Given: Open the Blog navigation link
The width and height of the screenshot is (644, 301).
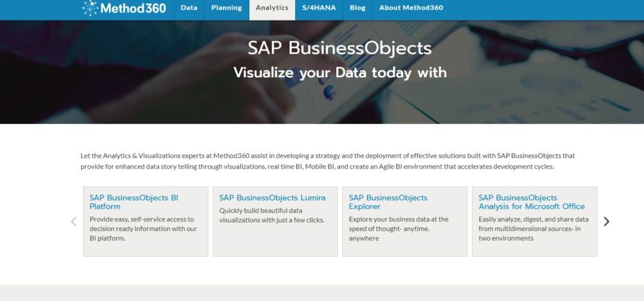Looking at the screenshot, I should [x=357, y=8].
